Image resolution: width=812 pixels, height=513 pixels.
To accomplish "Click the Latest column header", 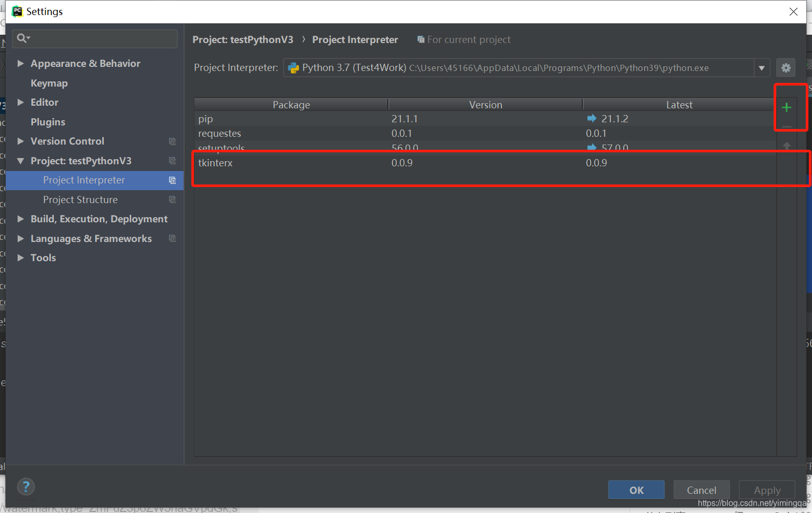I will tap(679, 105).
